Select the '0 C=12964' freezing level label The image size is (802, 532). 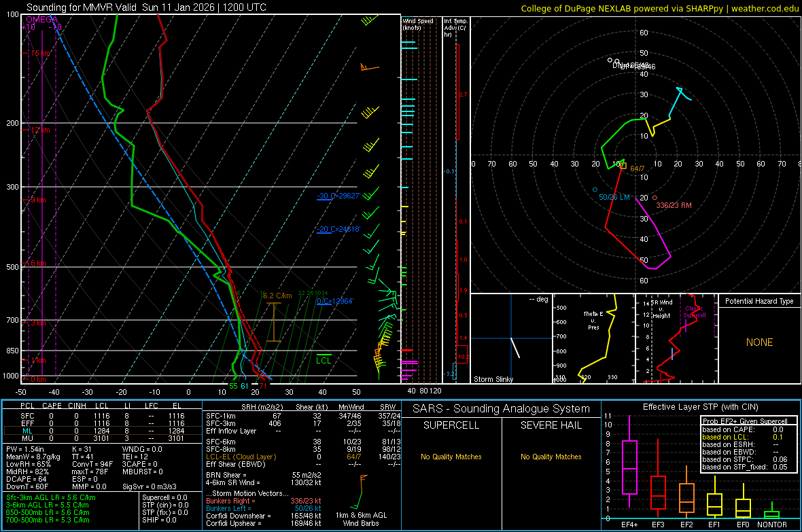tap(335, 301)
